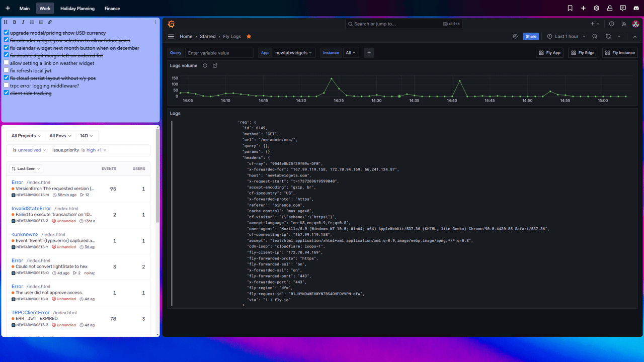
Task: Uncheck the 'client side tracking' item
Action: [x=7, y=93]
